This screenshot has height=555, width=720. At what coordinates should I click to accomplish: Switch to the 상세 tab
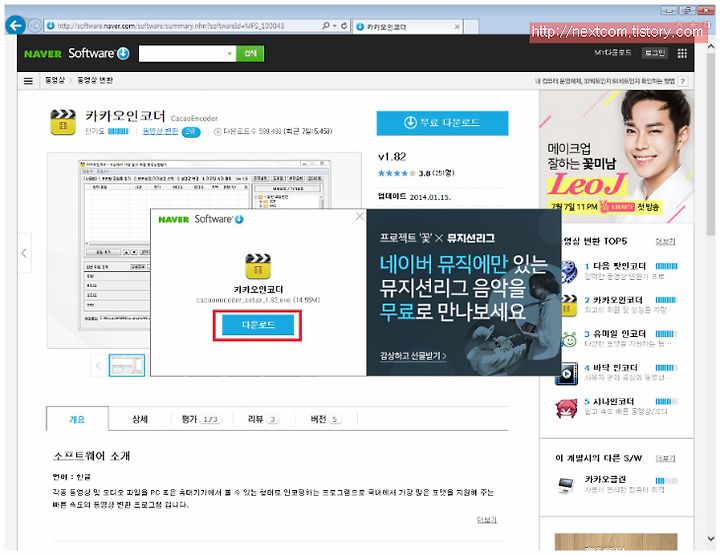click(140, 419)
